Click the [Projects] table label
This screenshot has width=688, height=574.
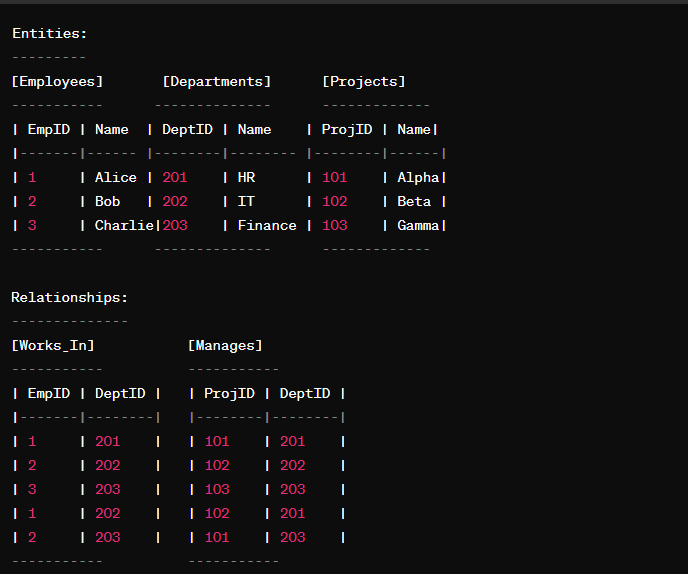click(x=363, y=82)
